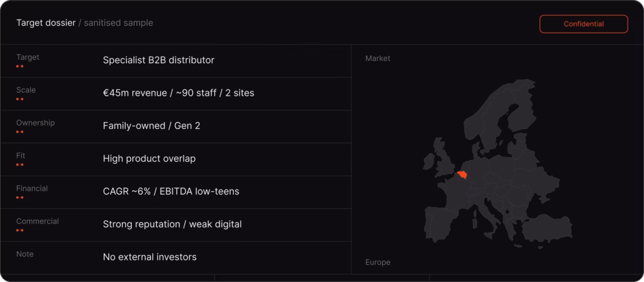Select the Target dossier breadcrumb

click(x=46, y=23)
